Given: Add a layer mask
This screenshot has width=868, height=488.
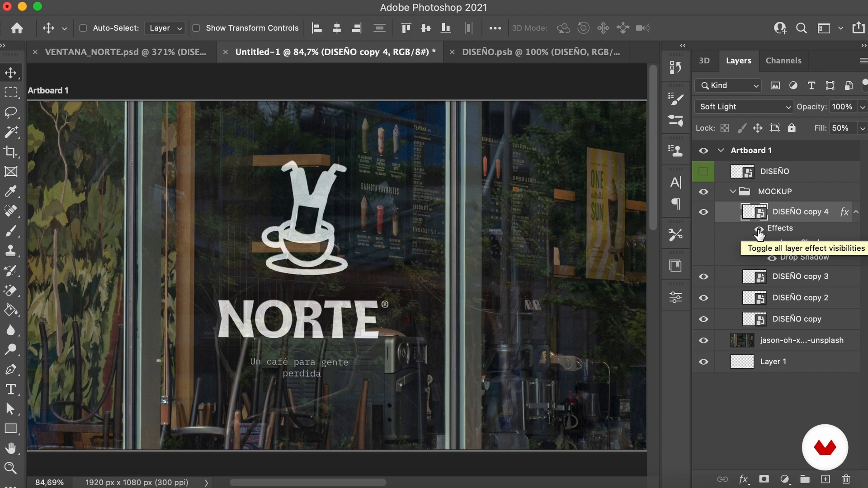Looking at the screenshot, I should (x=764, y=479).
